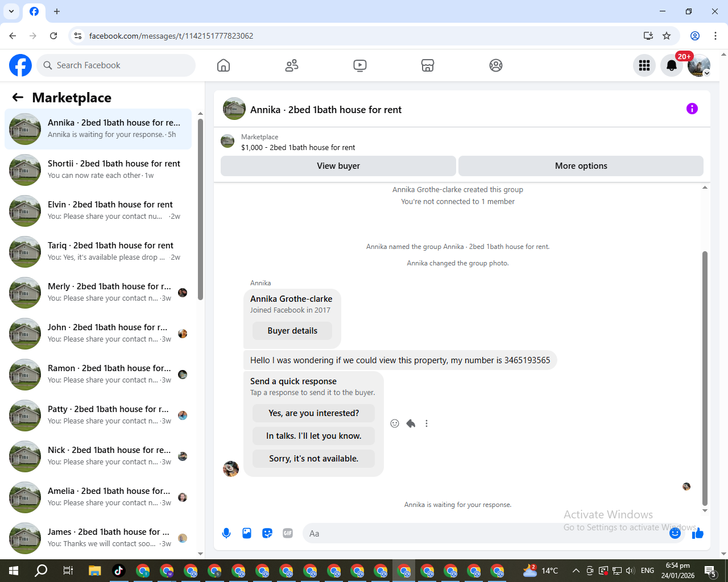Attach a photo file
This screenshot has width=728, height=582.
[x=247, y=533]
